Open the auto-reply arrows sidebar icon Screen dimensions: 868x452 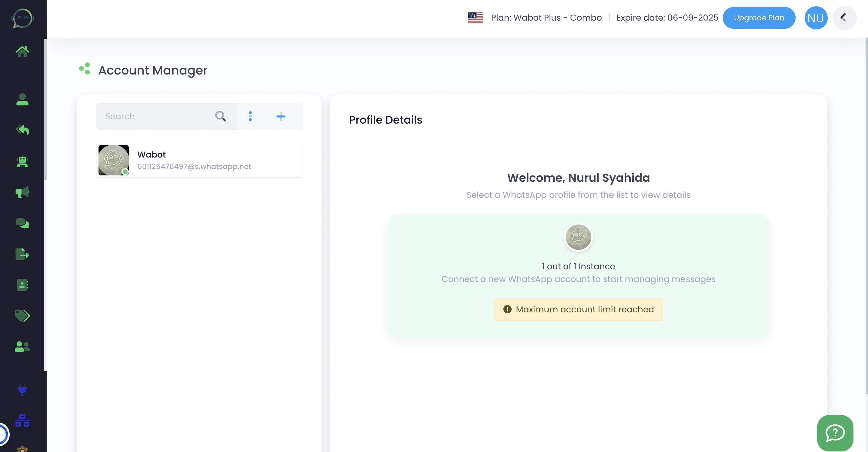(22, 130)
